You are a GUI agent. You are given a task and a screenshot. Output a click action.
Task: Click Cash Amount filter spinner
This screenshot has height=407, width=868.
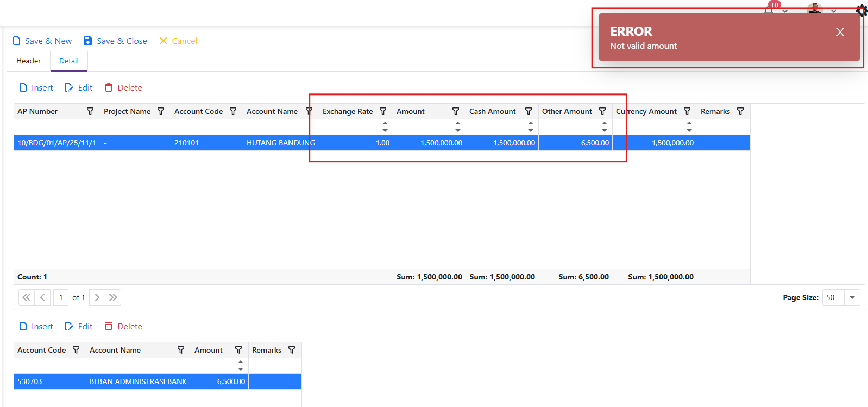(531, 126)
